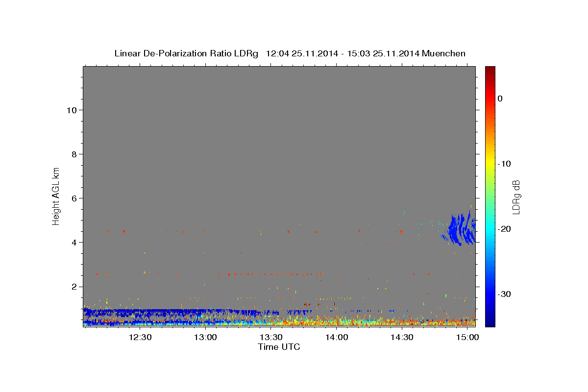Click the height axis label 10
588x392 pixels.
71,110
